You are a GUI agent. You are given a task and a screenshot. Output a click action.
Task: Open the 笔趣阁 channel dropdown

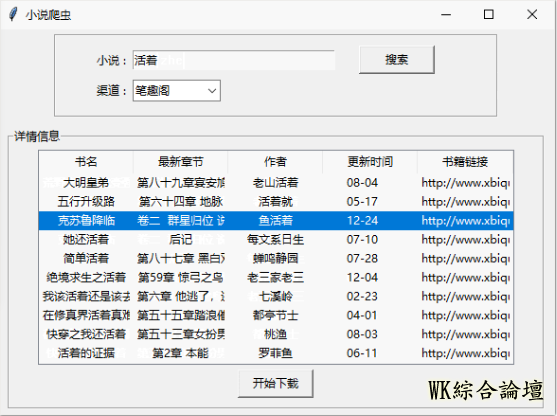click(177, 91)
